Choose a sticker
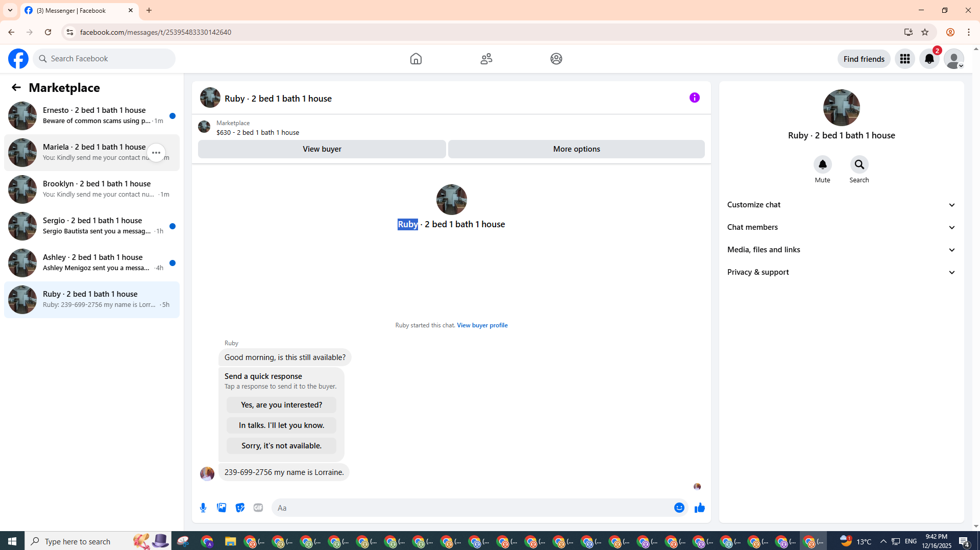 240,508
